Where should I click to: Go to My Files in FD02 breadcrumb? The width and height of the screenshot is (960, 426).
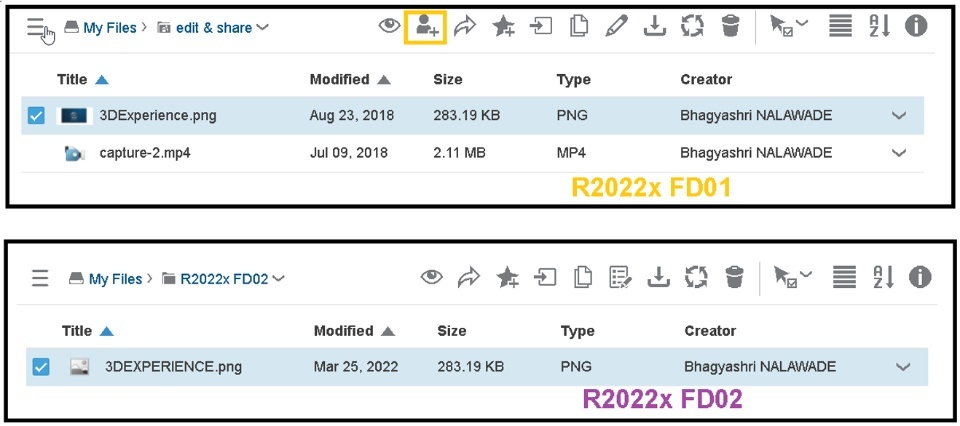point(116,279)
